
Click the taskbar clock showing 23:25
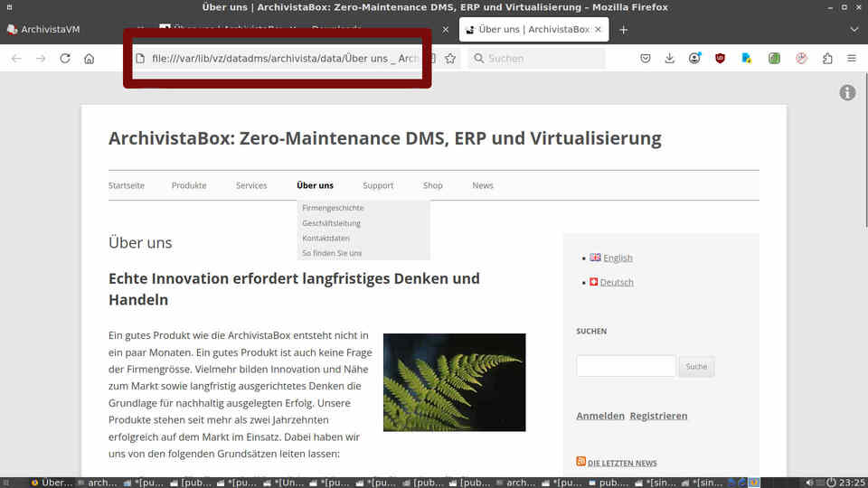pyautogui.click(x=852, y=483)
